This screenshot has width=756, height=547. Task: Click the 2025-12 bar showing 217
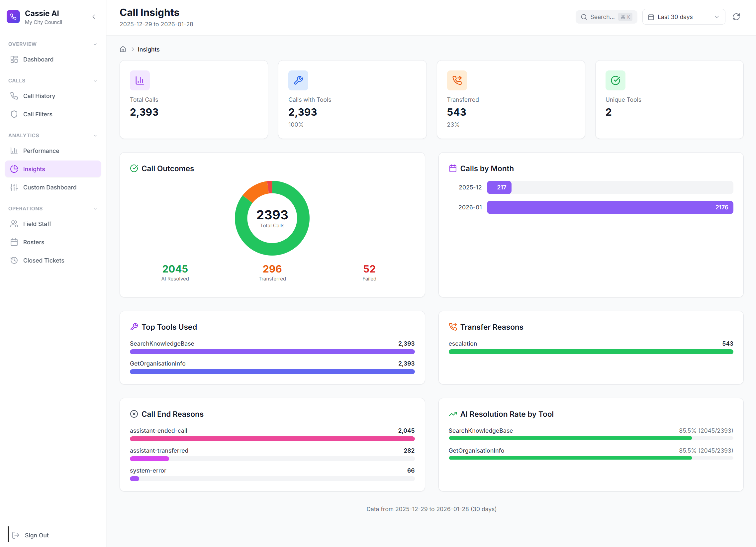499,187
